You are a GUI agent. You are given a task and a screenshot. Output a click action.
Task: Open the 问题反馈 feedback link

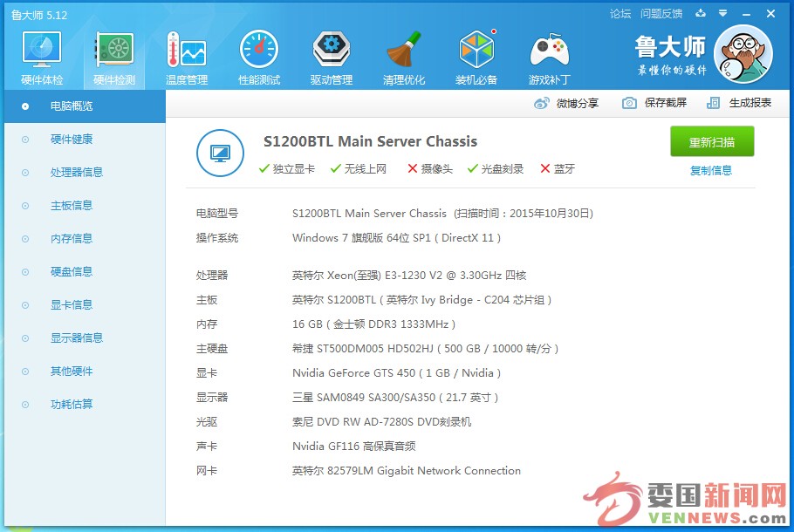pos(661,14)
